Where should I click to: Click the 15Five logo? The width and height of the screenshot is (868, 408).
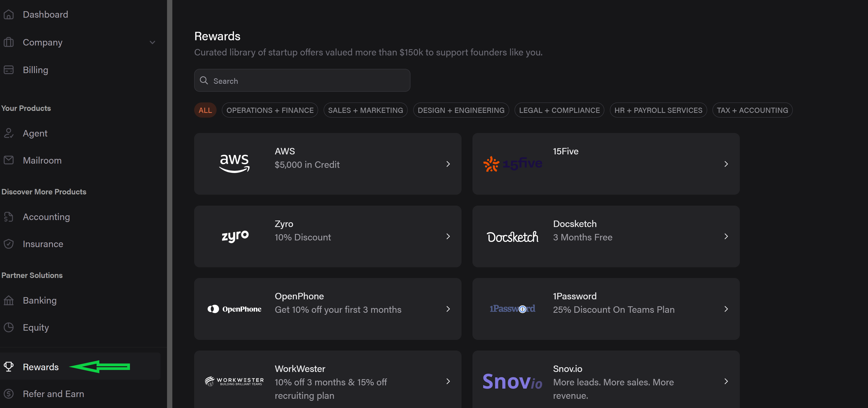pos(513,164)
